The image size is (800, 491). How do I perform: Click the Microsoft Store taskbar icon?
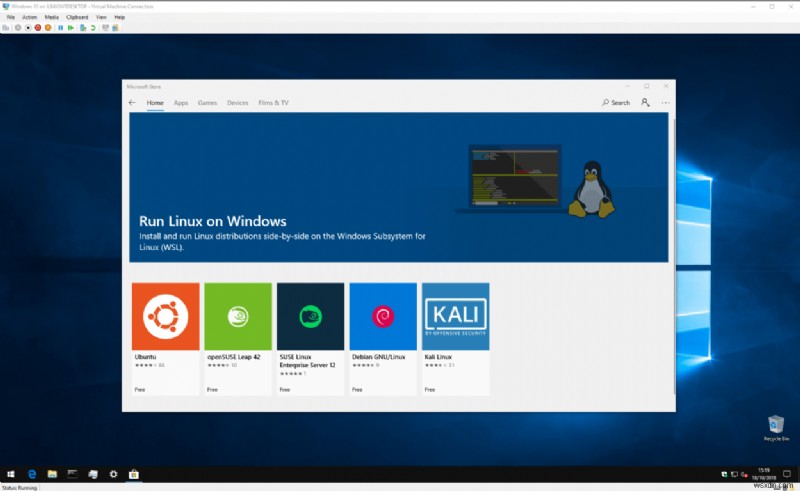(134, 474)
